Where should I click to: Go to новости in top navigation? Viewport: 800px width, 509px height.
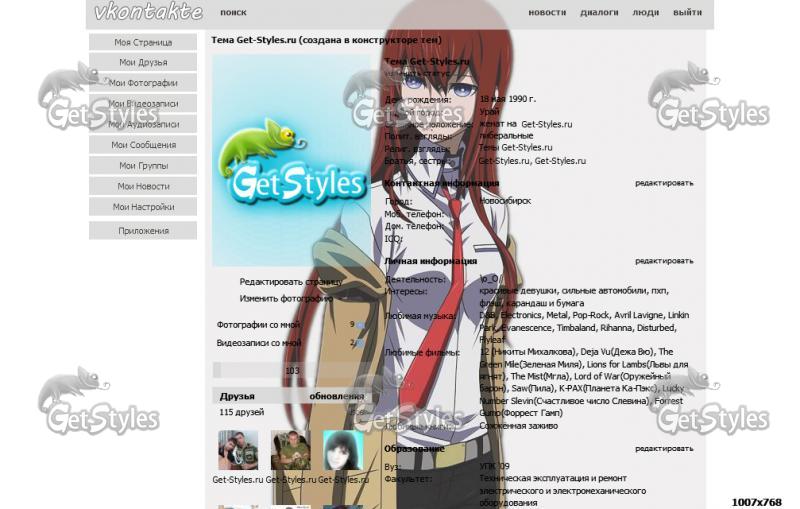coord(547,12)
